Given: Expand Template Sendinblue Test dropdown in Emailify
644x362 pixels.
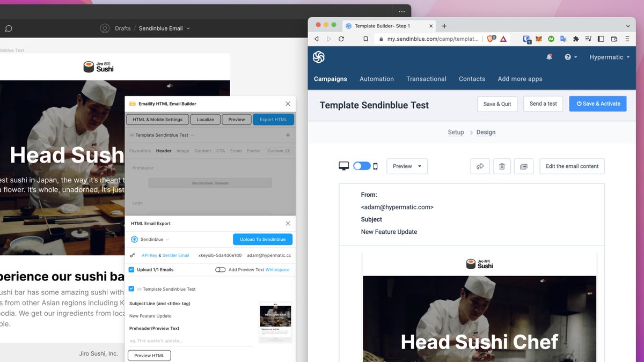Looking at the screenshot, I should pos(162,135).
